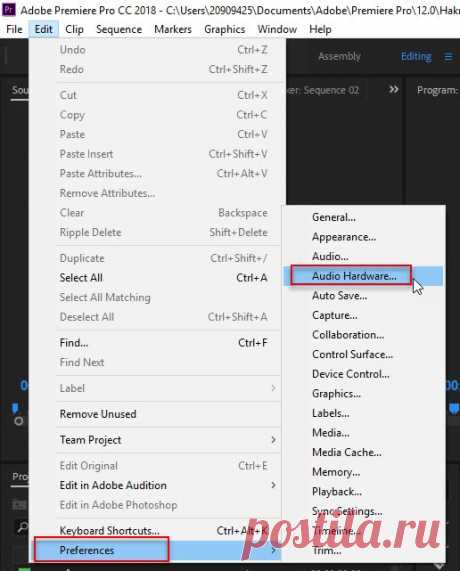Click the search magnifier icon in Project panel
Viewport: 460px width, 571px height.
(x=23, y=527)
